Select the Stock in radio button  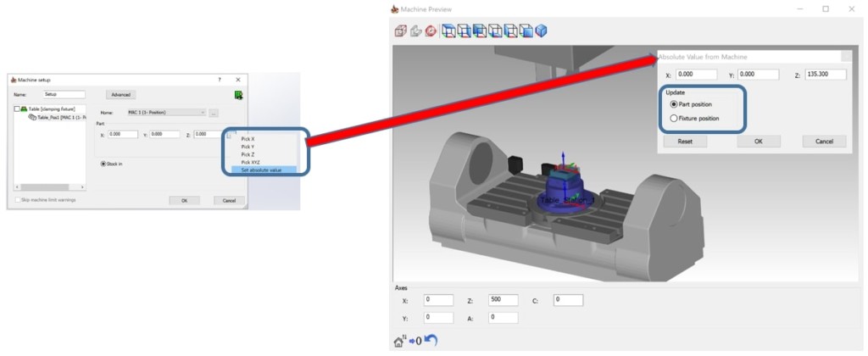(103, 164)
